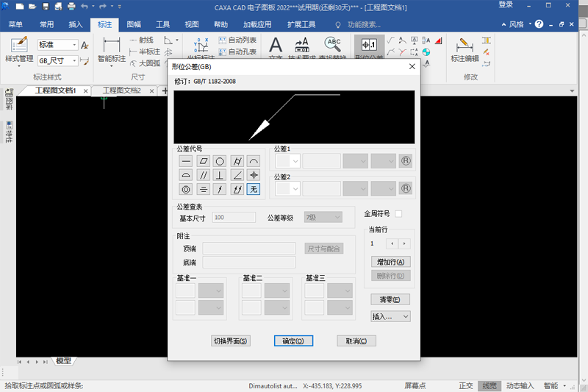The image size is (588, 392).
Task: Pick the symmetry tolerance symbol
Action: [x=203, y=189]
